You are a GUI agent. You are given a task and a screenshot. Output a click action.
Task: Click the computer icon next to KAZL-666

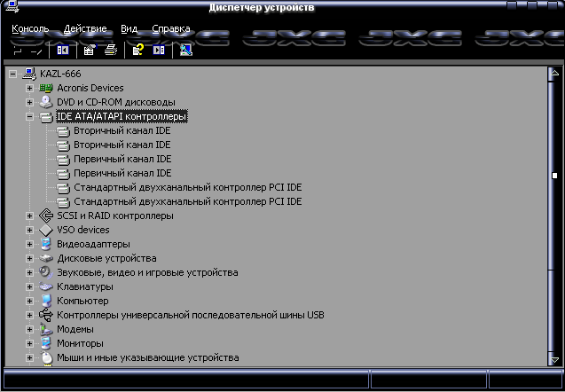coord(29,74)
